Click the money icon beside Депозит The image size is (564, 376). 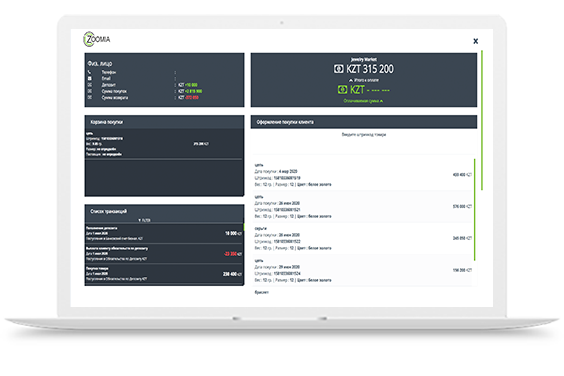(x=90, y=85)
